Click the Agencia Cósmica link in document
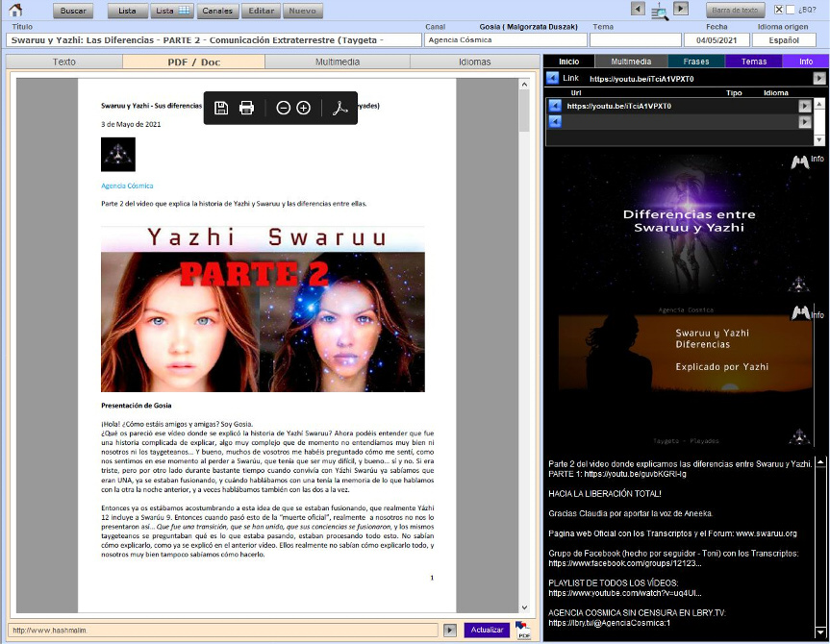This screenshot has width=830, height=644. (x=127, y=186)
